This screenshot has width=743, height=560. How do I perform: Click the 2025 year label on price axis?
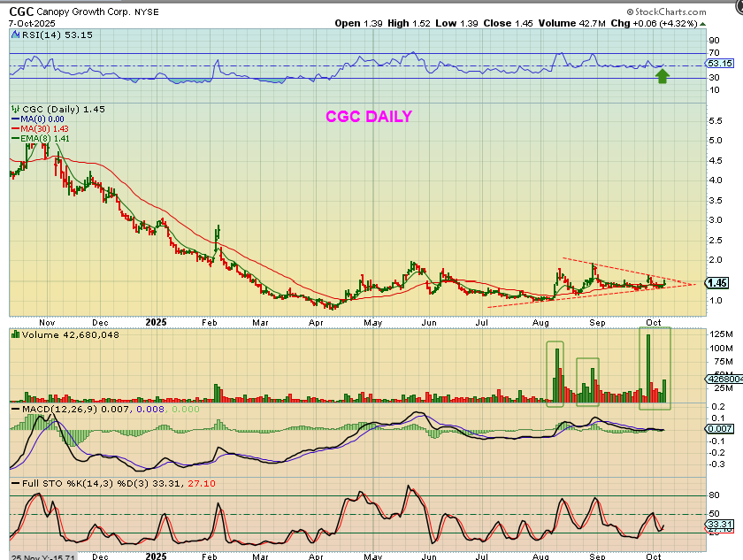(156, 324)
